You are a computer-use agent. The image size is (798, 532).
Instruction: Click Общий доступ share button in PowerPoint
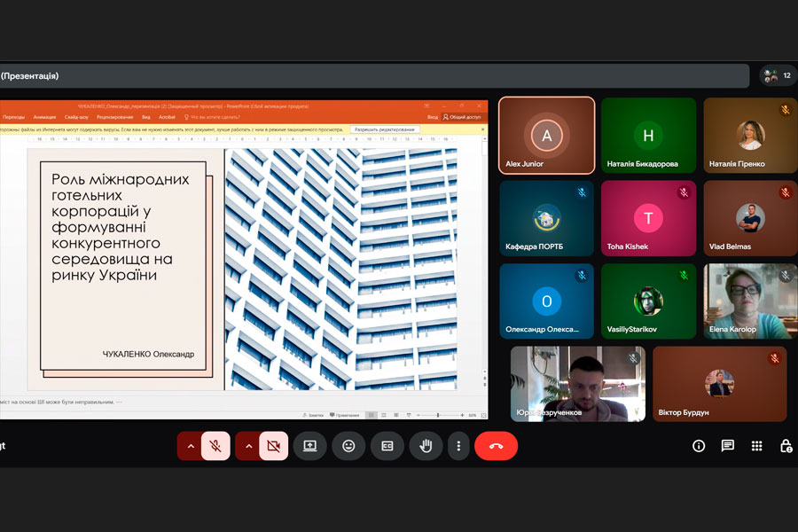462,117
